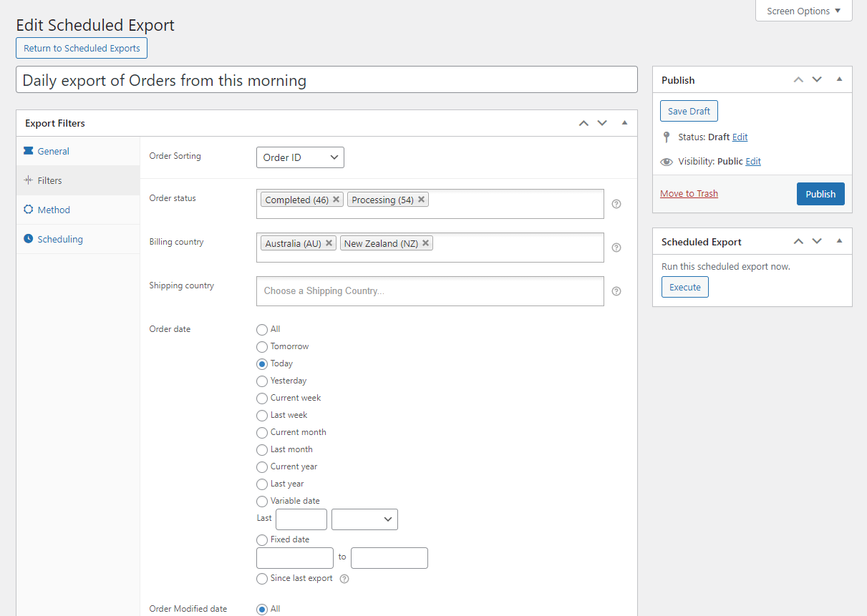Collapse the Export Filters panel
This screenshot has width=867, height=616.
624,123
